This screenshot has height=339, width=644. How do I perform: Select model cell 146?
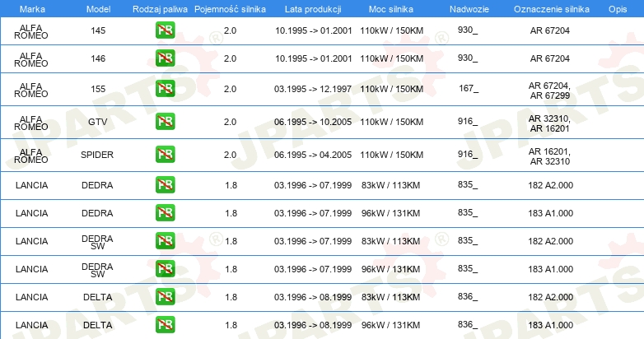(98, 58)
